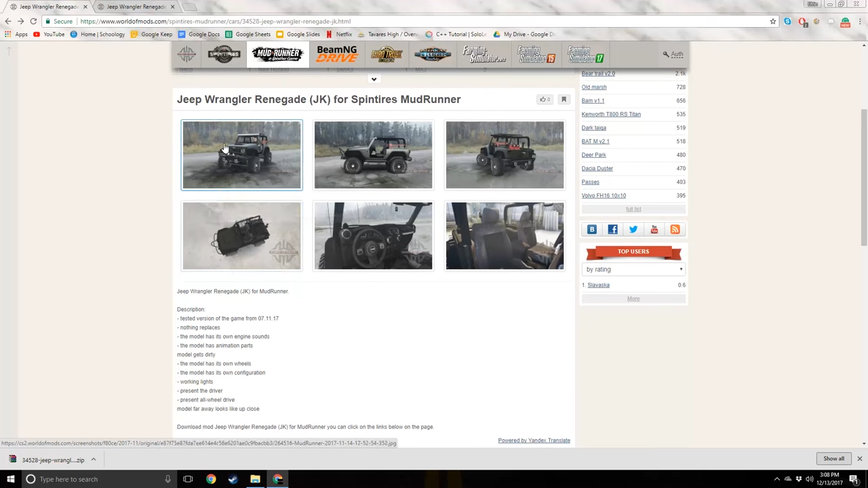Click the full list link
The width and height of the screenshot is (868, 488).
pyautogui.click(x=633, y=209)
